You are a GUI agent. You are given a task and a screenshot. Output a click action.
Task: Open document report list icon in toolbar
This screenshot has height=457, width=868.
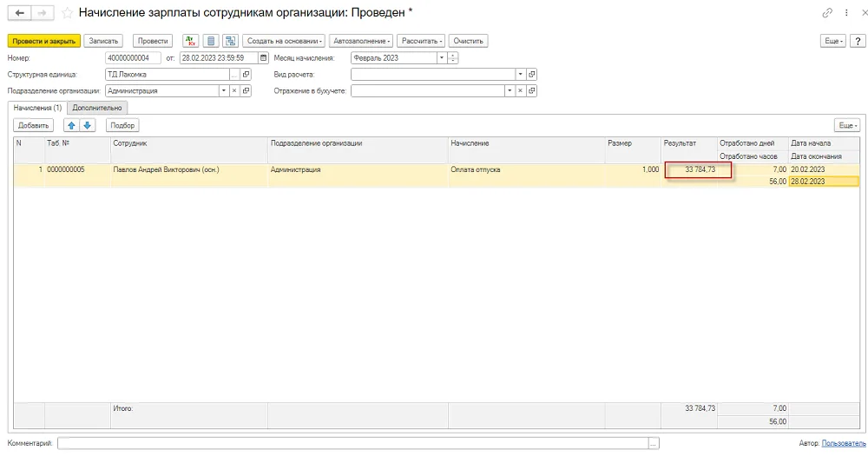tap(210, 41)
